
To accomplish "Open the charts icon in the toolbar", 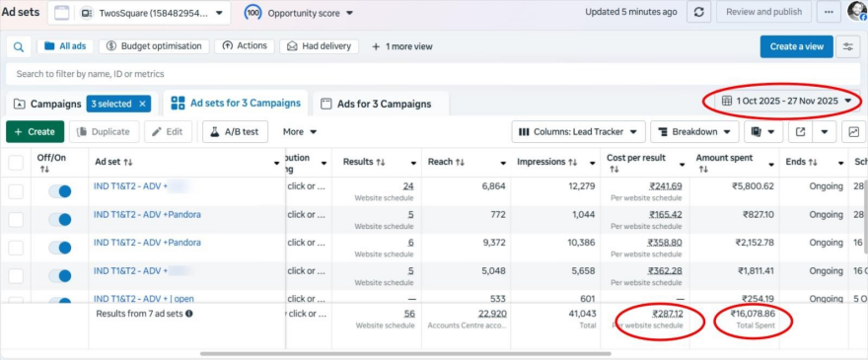I will (x=853, y=132).
